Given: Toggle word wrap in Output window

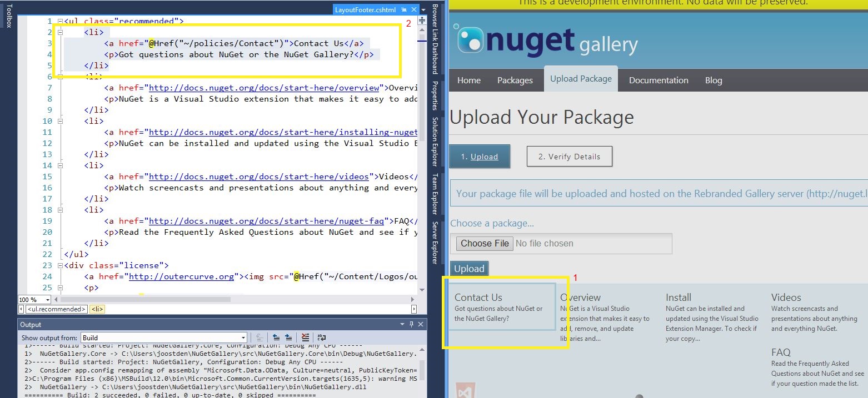Looking at the screenshot, I should pos(321,337).
